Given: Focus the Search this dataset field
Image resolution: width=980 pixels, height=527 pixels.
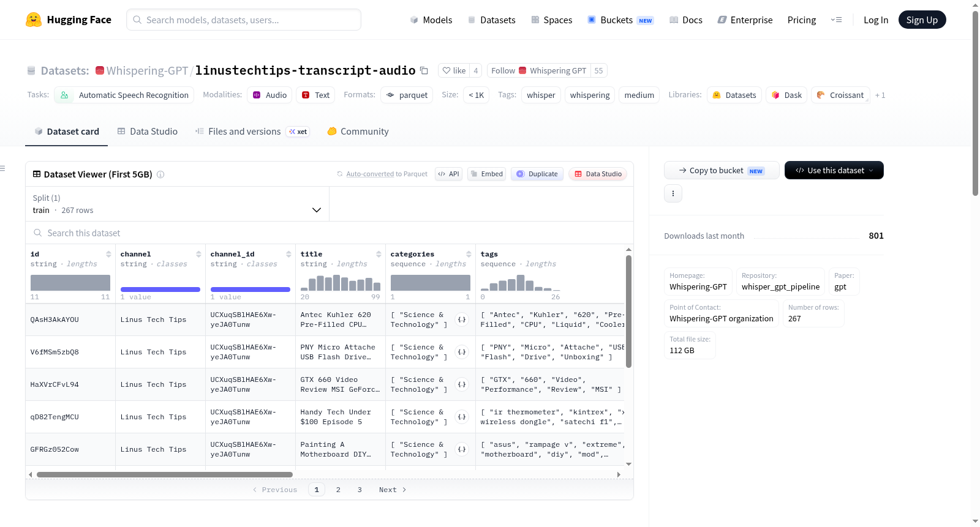Looking at the screenshot, I should 330,233.
